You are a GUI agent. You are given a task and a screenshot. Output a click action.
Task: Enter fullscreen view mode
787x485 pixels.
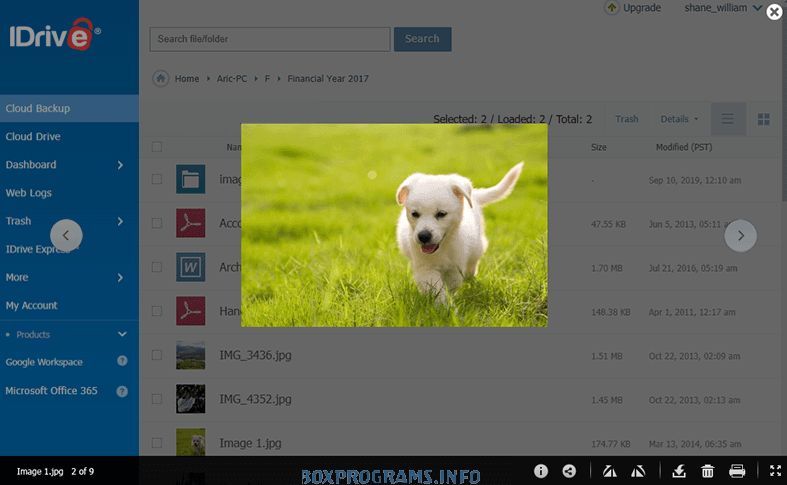775,471
